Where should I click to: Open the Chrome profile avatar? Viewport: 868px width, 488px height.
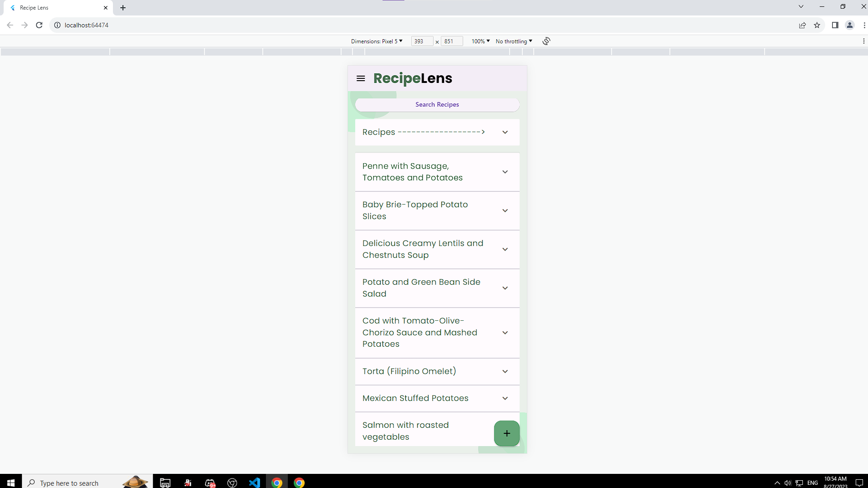(850, 25)
